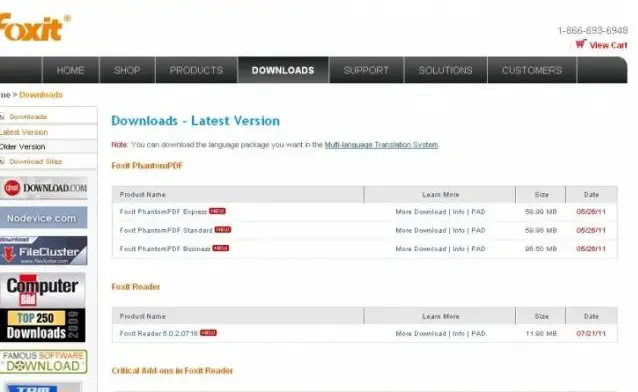Click the Downloads sidebar heading
The image size is (638, 392).
[28, 117]
